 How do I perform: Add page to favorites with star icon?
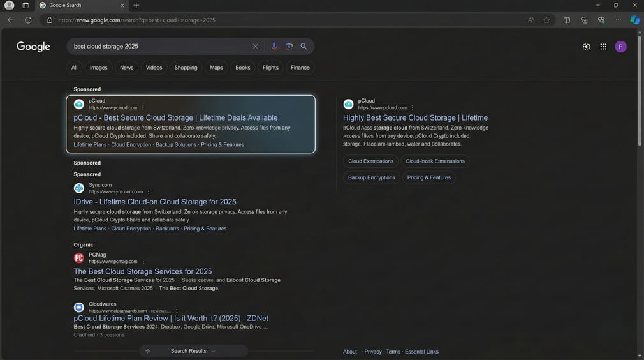coord(546,20)
